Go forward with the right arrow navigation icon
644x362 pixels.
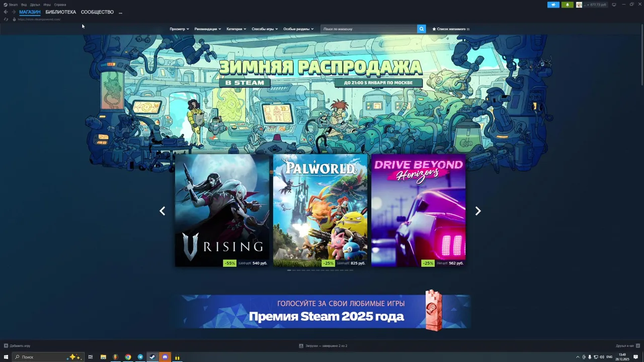pyautogui.click(x=14, y=12)
